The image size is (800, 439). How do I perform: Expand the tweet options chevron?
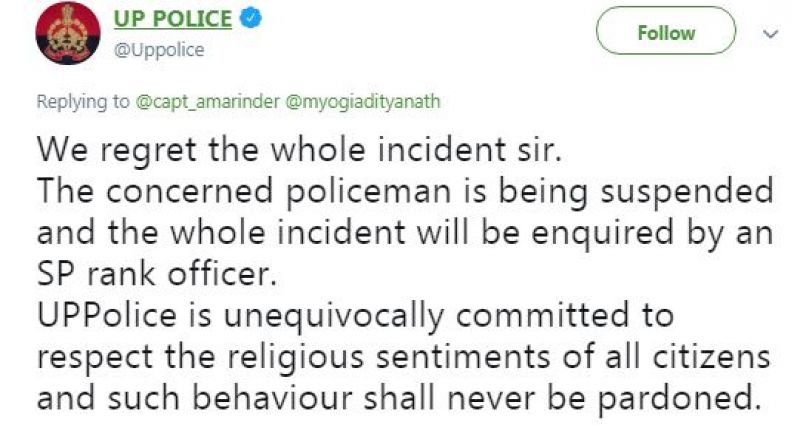(x=769, y=33)
